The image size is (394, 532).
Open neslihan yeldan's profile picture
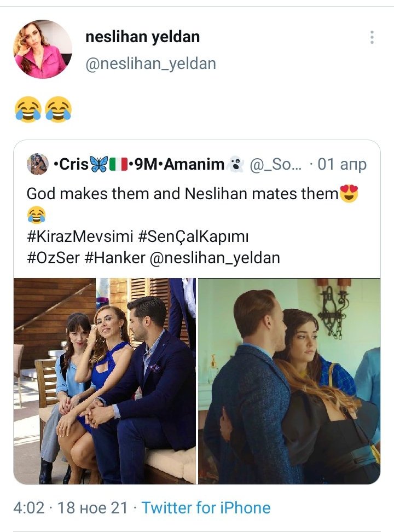pos(43,49)
